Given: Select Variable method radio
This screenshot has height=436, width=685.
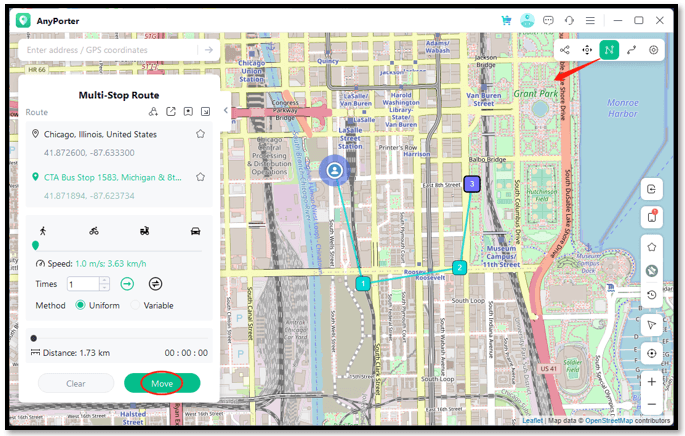Looking at the screenshot, I should (x=135, y=305).
